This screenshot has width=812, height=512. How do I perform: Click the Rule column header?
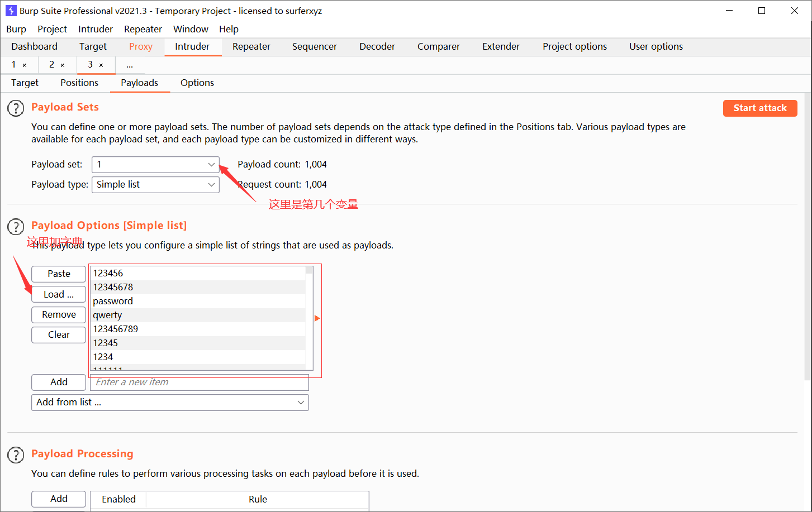[x=258, y=499]
